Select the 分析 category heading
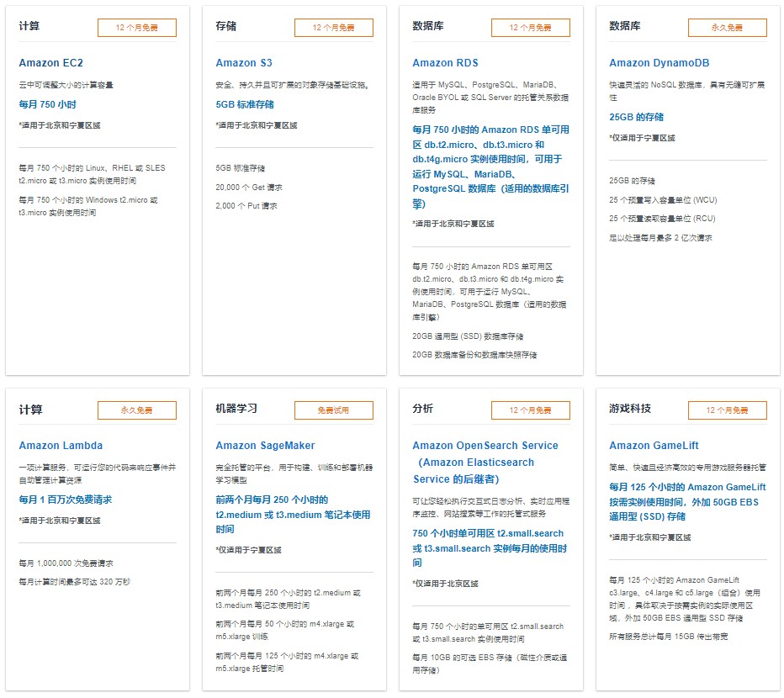The width and height of the screenshot is (784, 698). pyautogui.click(x=422, y=409)
